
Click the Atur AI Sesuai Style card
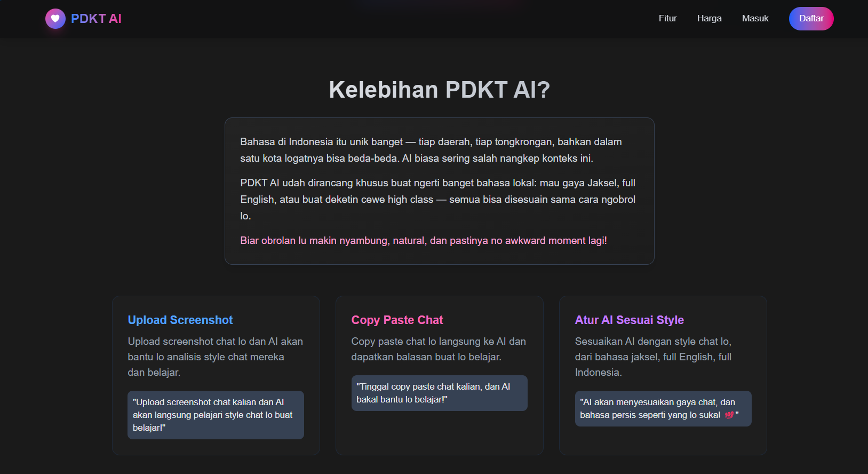coord(663,375)
